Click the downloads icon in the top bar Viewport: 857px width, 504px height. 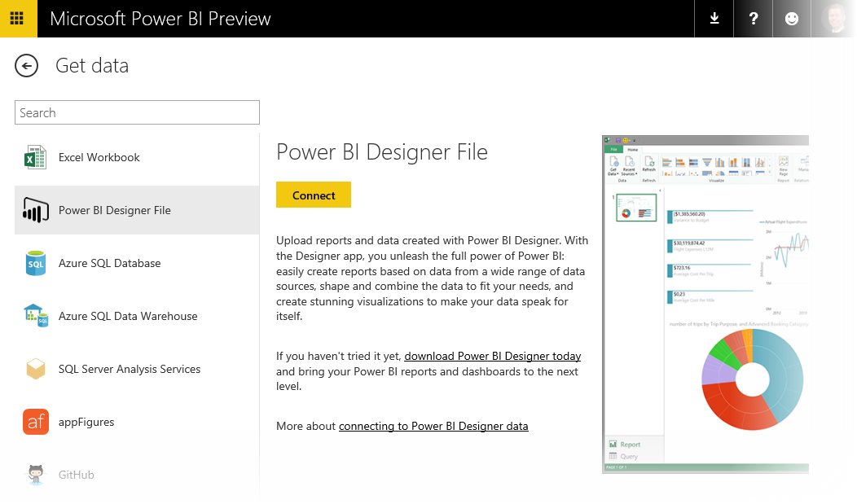pyautogui.click(x=714, y=18)
